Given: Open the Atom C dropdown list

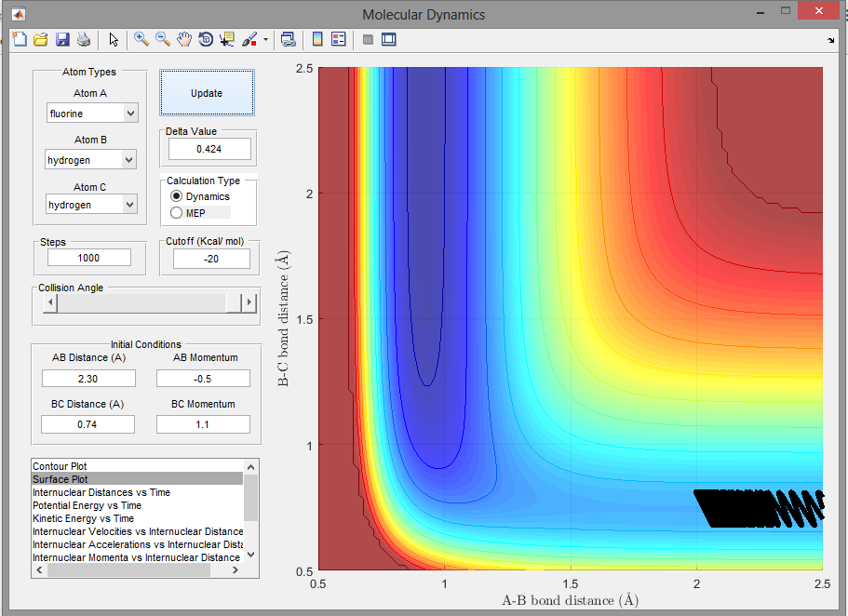Looking at the screenshot, I should coord(91,205).
